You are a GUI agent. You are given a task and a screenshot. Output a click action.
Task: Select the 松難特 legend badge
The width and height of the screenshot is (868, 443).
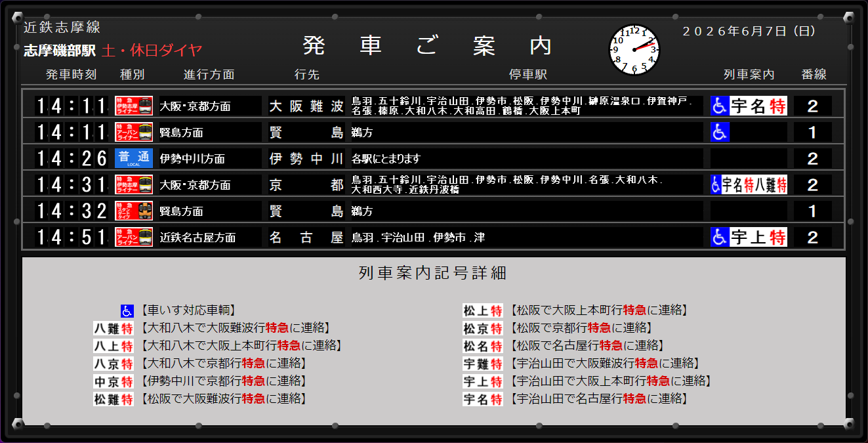(114, 399)
